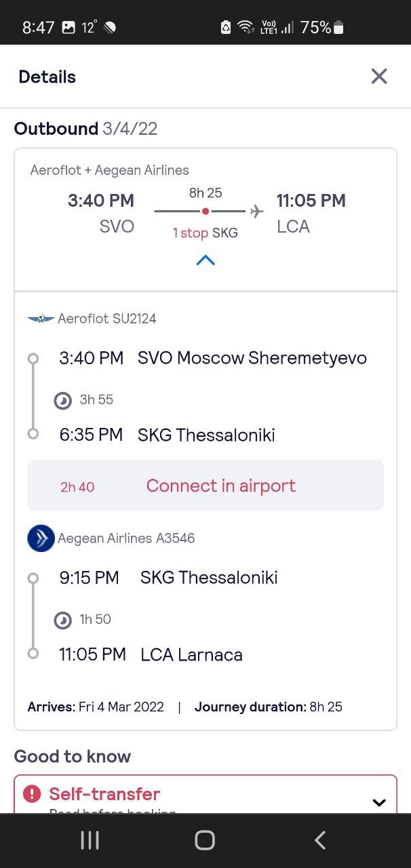Select the Aegean Airlines A3546 segment label

pos(126,538)
